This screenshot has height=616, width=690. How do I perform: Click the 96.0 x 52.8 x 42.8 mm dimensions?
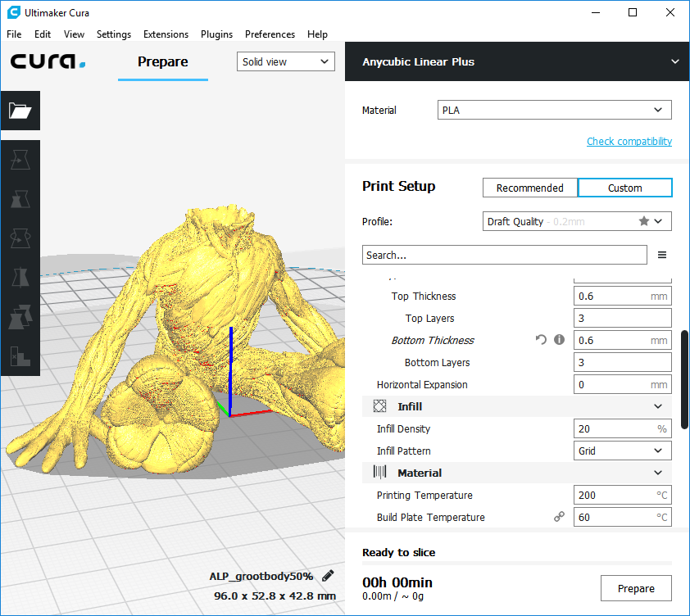tap(275, 596)
